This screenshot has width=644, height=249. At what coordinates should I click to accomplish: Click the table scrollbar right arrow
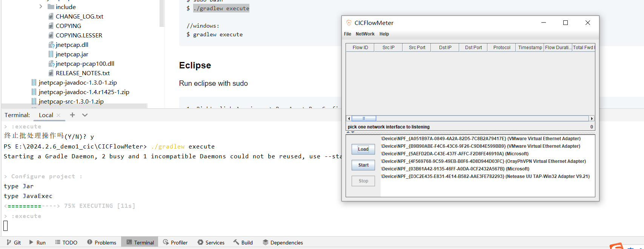pyautogui.click(x=592, y=119)
